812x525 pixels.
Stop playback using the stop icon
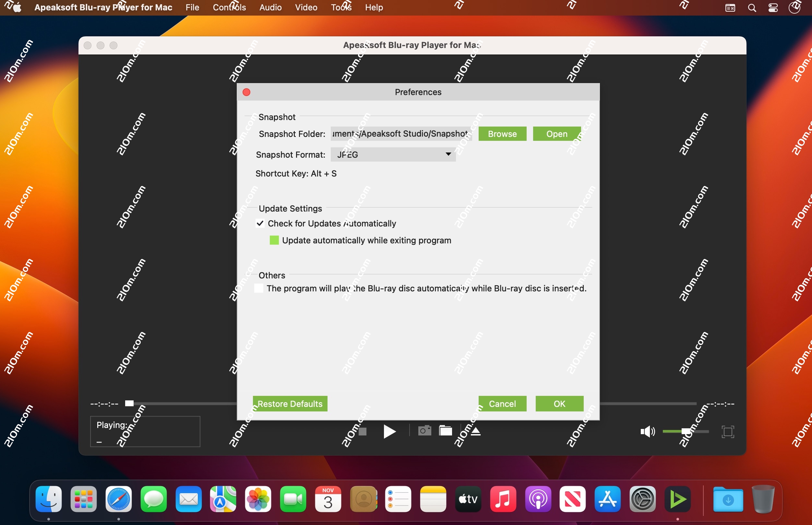pos(362,431)
